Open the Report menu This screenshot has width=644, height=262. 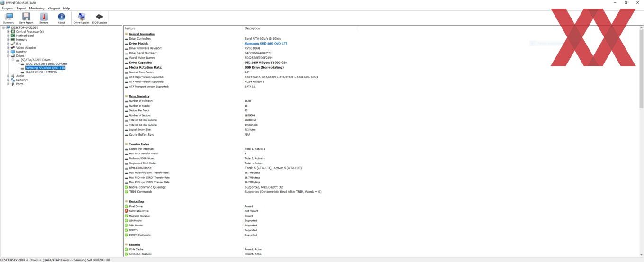pos(21,8)
